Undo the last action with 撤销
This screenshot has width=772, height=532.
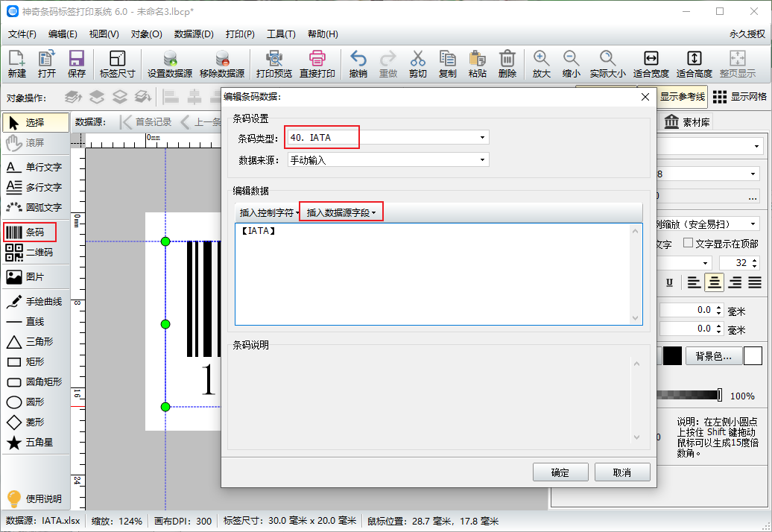358,64
